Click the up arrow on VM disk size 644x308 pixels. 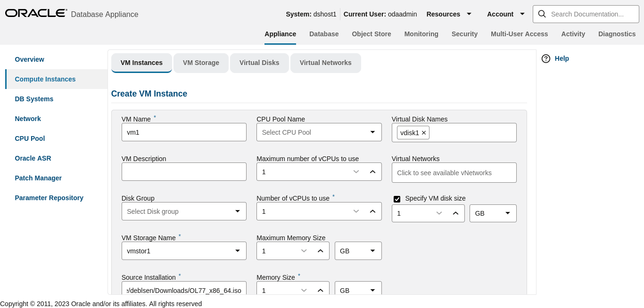[455, 213]
